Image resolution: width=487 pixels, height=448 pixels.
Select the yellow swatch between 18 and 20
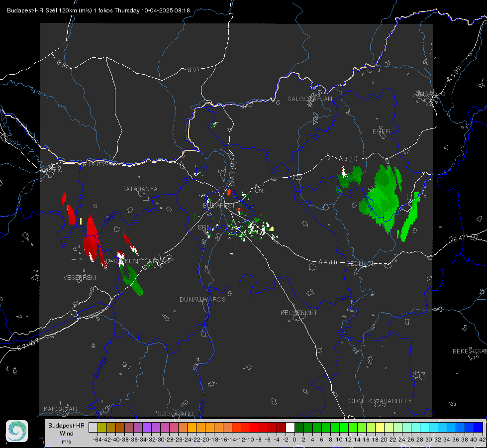380,427
